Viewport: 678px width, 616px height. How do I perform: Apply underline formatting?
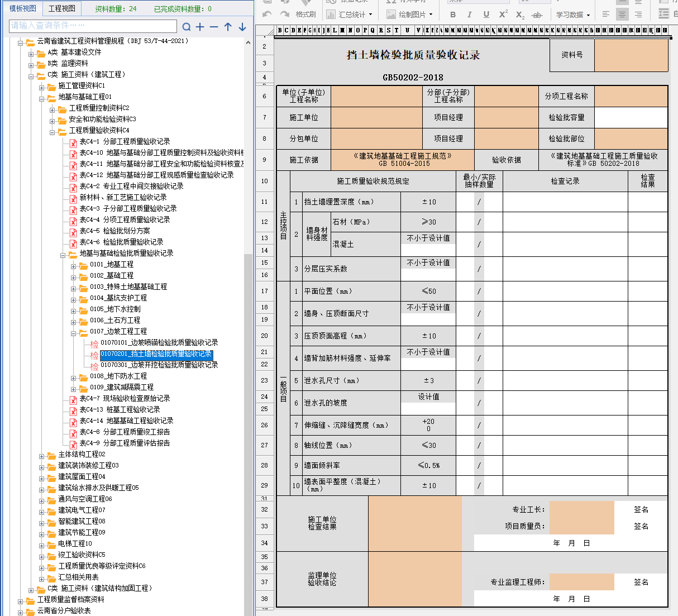tap(486, 14)
